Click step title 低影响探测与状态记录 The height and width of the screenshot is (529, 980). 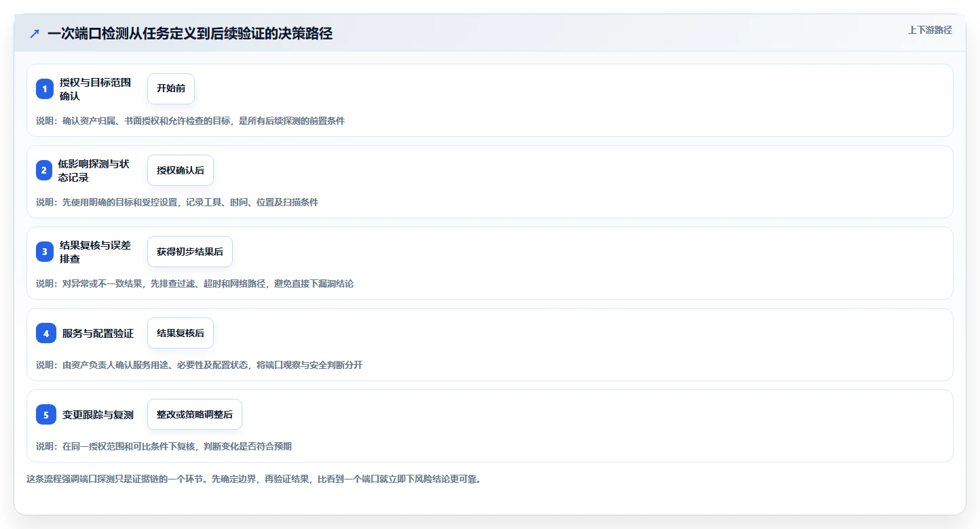93,170
